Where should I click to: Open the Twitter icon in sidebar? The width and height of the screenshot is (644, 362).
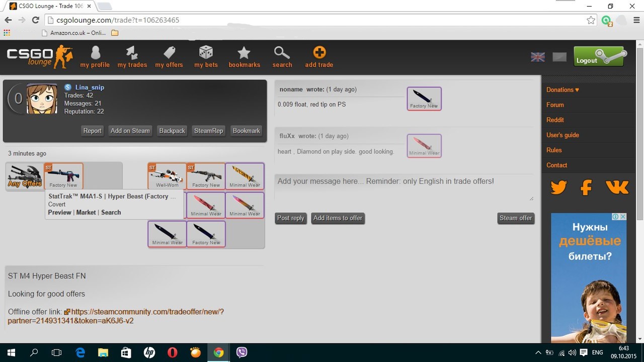pos(558,187)
